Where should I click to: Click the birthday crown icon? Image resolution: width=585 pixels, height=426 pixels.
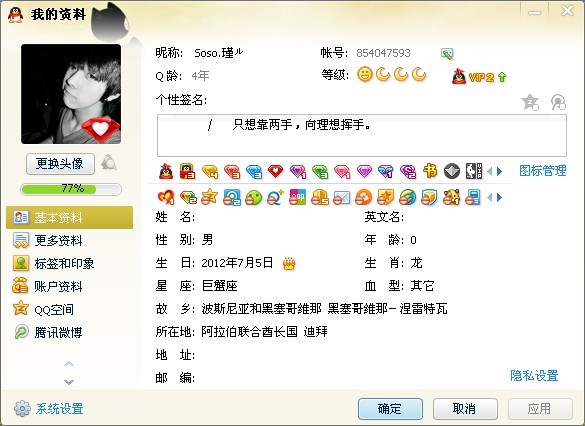[x=289, y=263]
